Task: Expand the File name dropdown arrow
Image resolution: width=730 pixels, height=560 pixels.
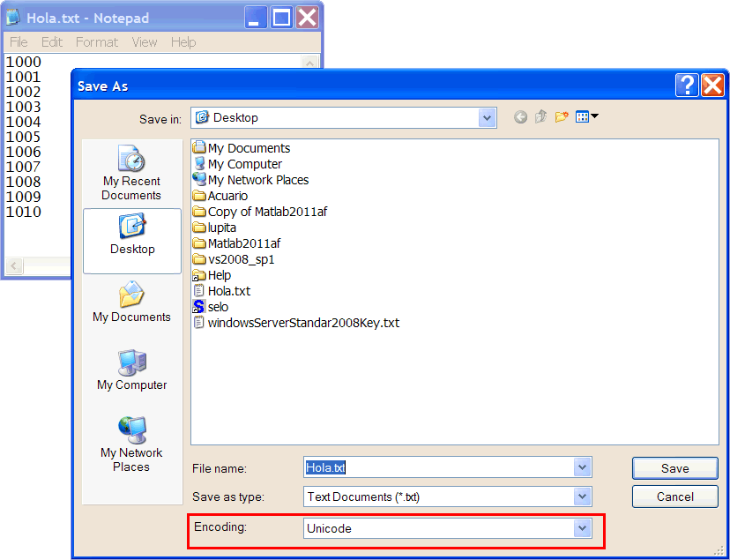Action: [582, 467]
